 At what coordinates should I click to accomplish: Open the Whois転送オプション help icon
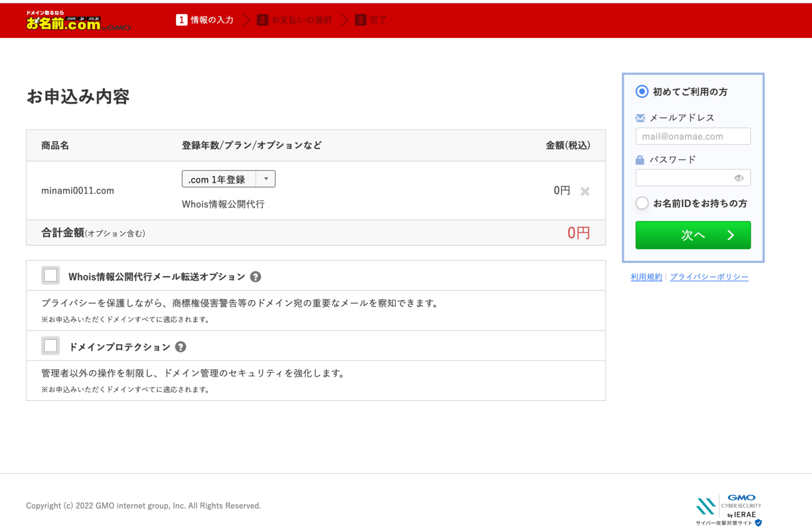coord(255,276)
